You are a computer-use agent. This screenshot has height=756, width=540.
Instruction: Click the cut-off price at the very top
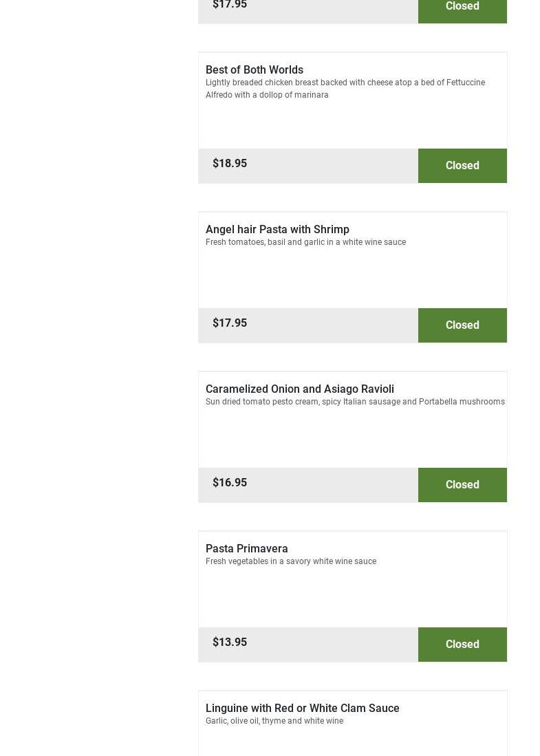click(230, 6)
